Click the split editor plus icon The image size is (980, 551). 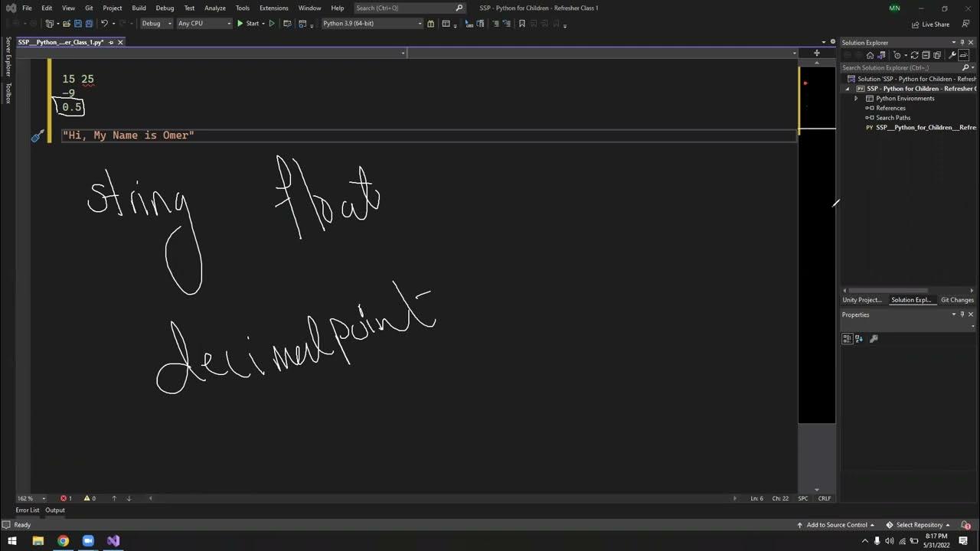816,53
